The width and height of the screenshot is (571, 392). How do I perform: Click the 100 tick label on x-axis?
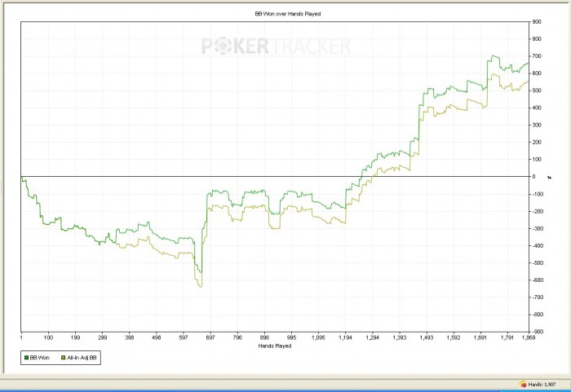click(48, 337)
